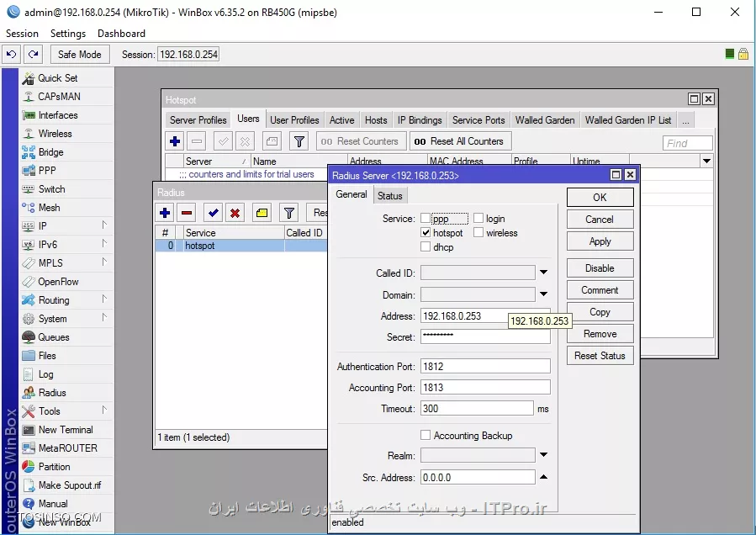The height and width of the screenshot is (535, 756).
Task: Select hotspot row in Radius list
Action: (241, 246)
